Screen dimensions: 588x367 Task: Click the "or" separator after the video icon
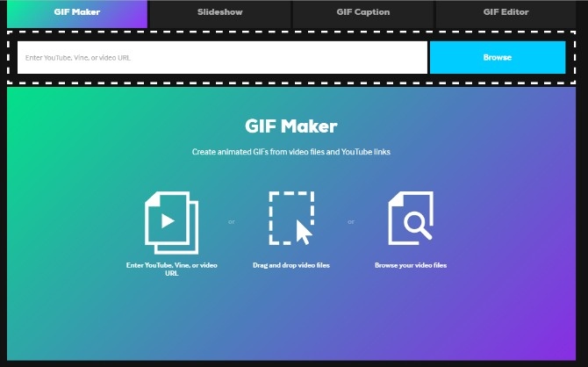point(232,222)
